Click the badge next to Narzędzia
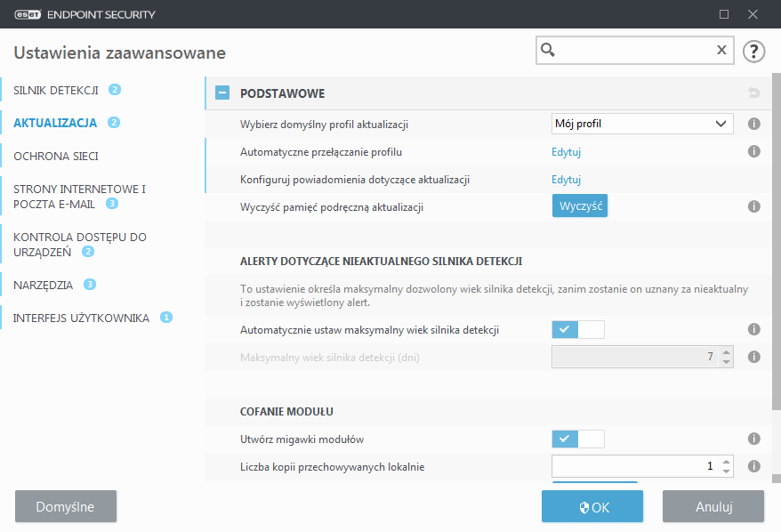The width and height of the screenshot is (781, 532). pos(90,285)
